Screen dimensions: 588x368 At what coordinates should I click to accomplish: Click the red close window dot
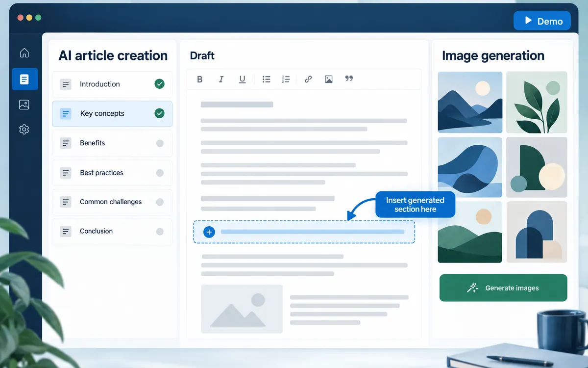tap(20, 18)
